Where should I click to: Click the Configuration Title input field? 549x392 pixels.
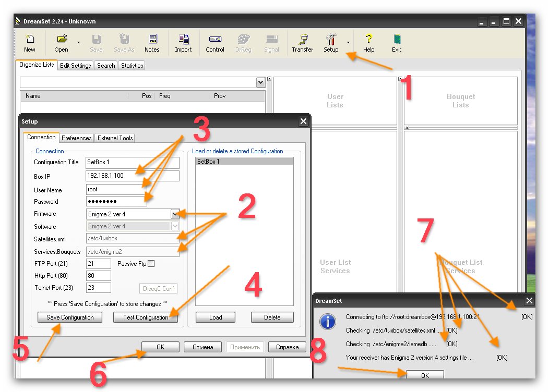[133, 162]
